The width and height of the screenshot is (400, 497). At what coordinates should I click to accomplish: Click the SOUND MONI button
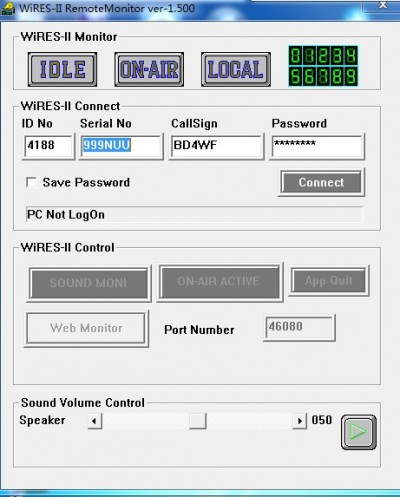(x=89, y=284)
